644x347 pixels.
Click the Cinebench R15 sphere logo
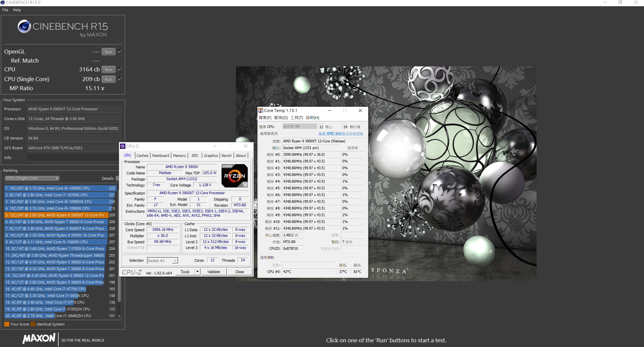pyautogui.click(x=24, y=26)
